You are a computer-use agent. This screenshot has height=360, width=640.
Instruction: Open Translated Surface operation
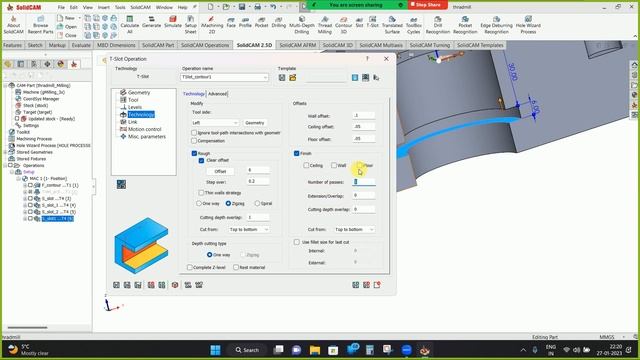(x=392, y=25)
